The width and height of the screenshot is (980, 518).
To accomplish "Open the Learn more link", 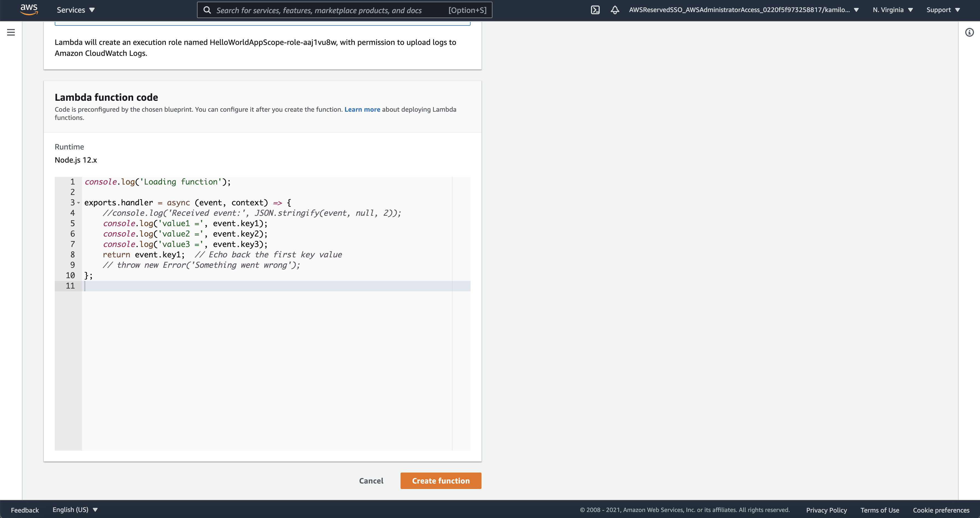I will [362, 109].
